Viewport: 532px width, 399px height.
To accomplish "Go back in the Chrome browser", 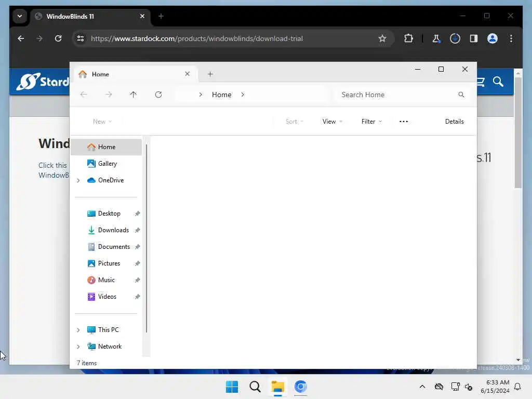I will [x=21, y=38].
